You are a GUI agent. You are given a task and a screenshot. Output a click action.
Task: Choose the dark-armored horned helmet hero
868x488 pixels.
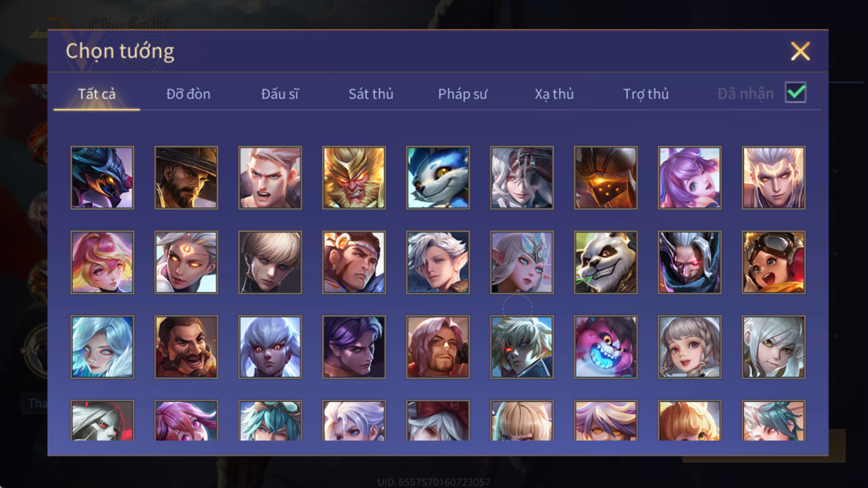[102, 177]
